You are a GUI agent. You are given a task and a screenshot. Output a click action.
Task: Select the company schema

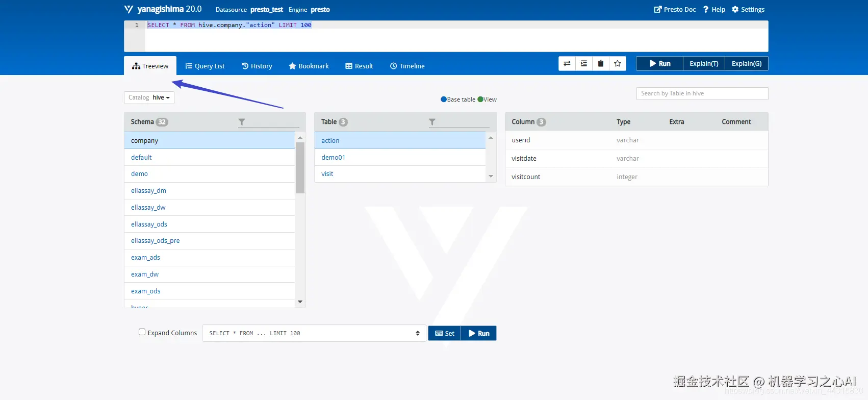(x=210, y=140)
